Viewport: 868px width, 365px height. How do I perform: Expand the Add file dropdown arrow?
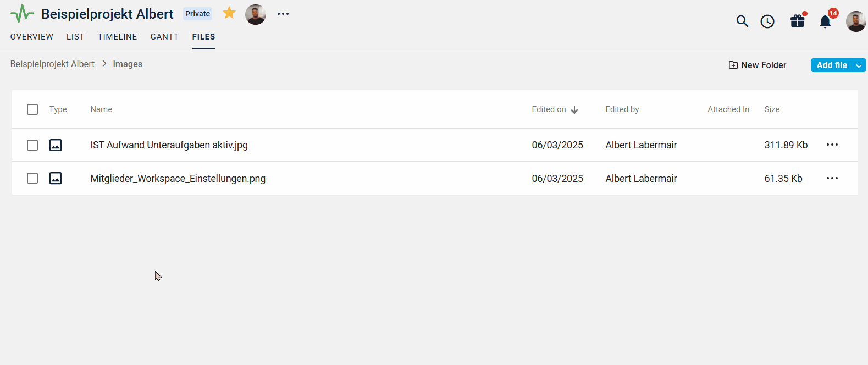pyautogui.click(x=859, y=65)
